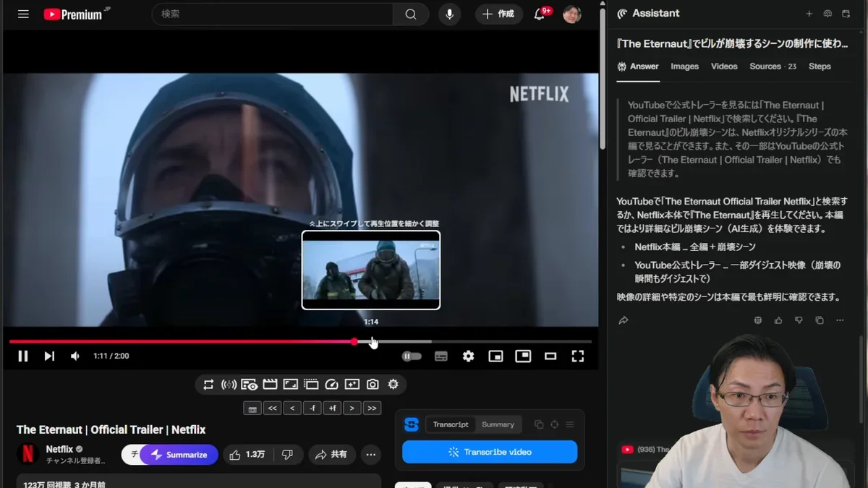Click the < step back button
The width and height of the screenshot is (868, 488).
[x=292, y=408]
